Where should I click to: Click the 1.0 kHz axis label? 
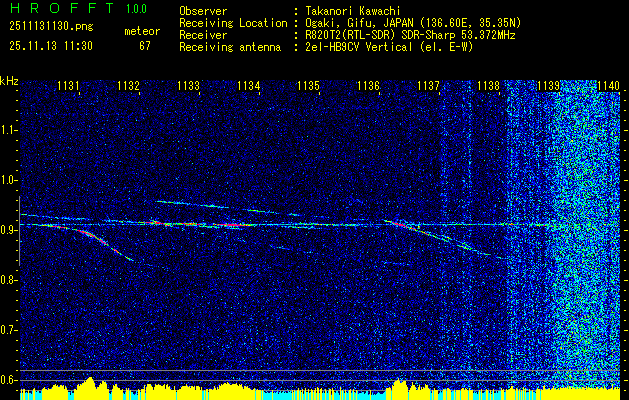pos(9,180)
